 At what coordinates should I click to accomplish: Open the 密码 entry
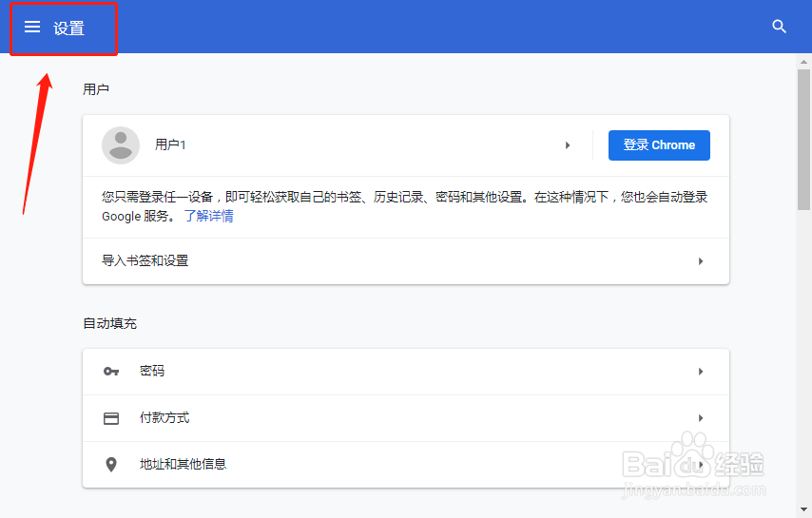[406, 372]
